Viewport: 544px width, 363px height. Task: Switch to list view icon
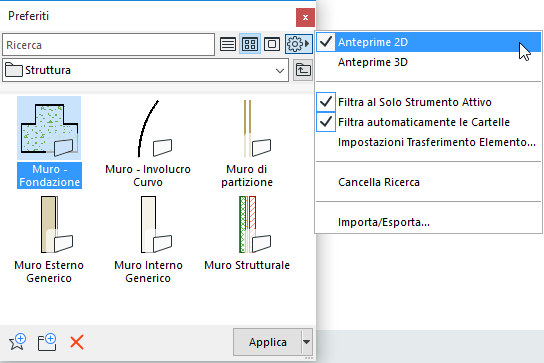click(x=228, y=44)
